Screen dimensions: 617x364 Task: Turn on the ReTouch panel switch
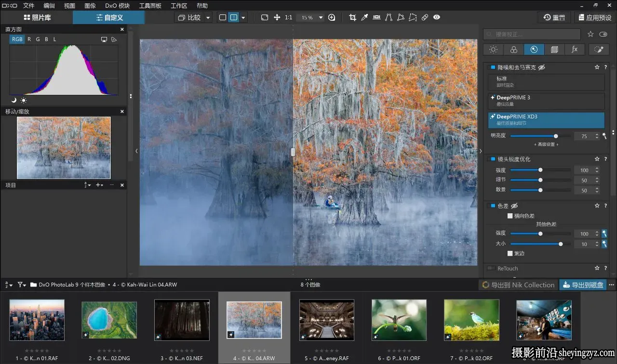point(491,268)
